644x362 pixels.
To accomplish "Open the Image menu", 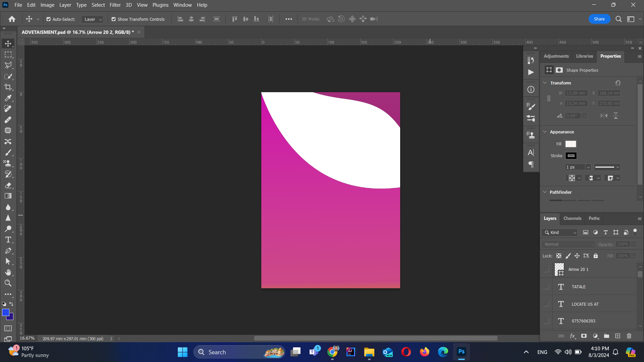I will [47, 5].
